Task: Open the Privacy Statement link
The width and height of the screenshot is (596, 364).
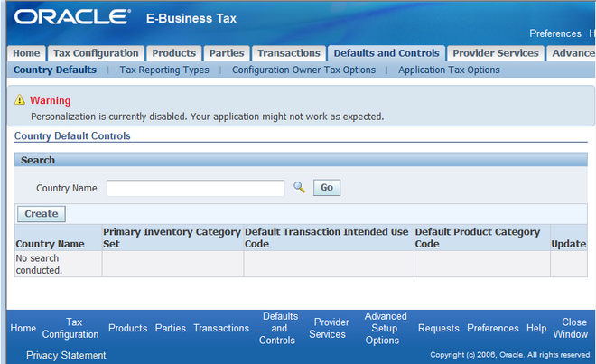Action: (66, 355)
